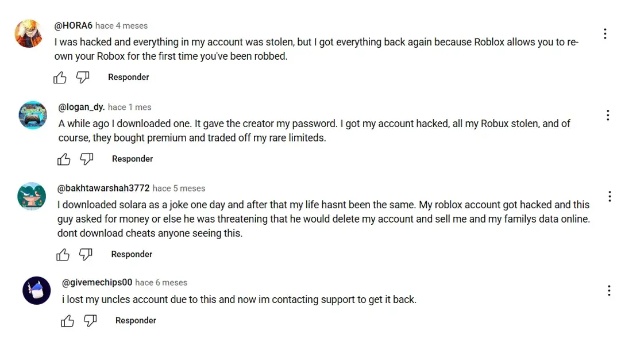This screenshot has height=349, width=644.
Task: Dislike the comment by @givemechips00
Action: [90, 321]
